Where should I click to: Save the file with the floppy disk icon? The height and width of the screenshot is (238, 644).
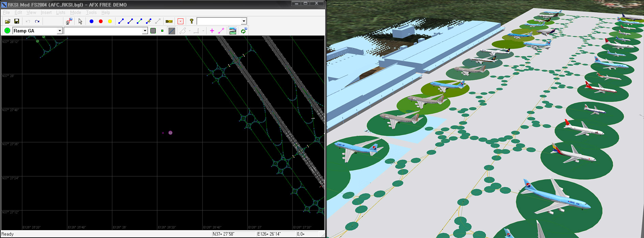click(x=17, y=21)
